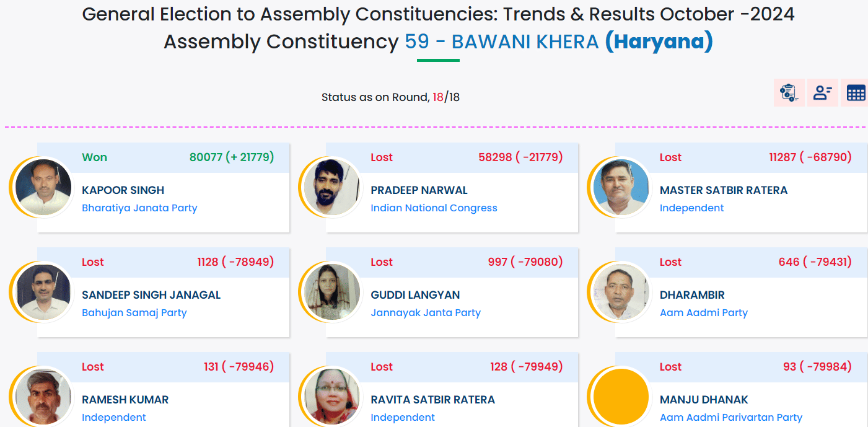
Task: Click the Bharatiya Janata Party label
Action: pos(139,208)
